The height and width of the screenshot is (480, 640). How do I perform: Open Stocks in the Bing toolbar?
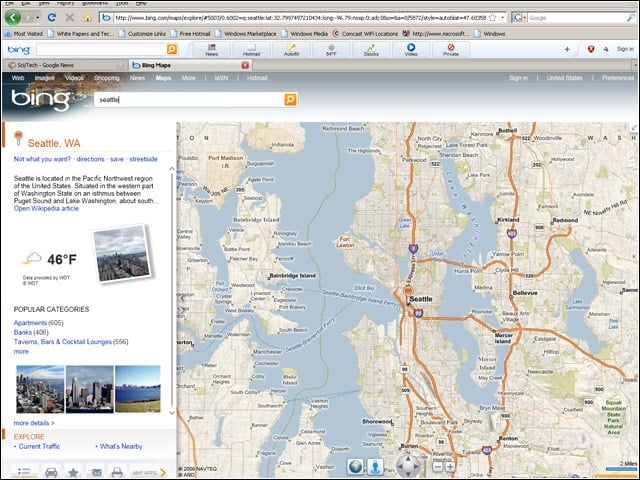pos(371,50)
